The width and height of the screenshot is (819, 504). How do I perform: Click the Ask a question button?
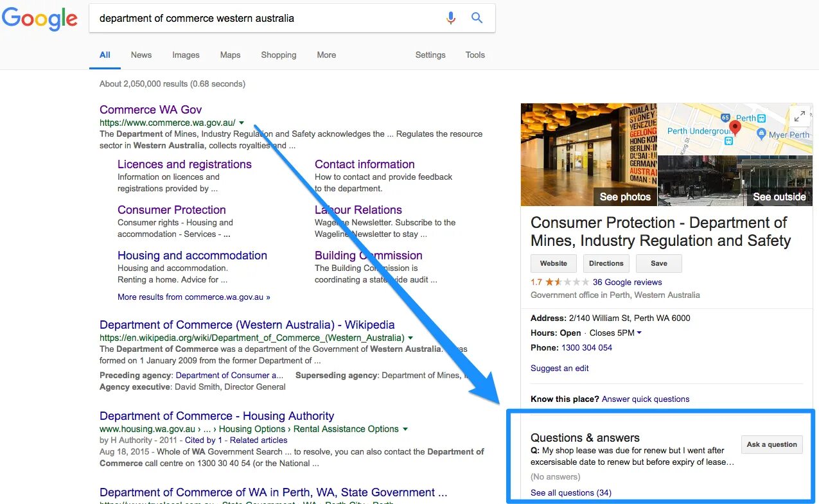[771, 444]
